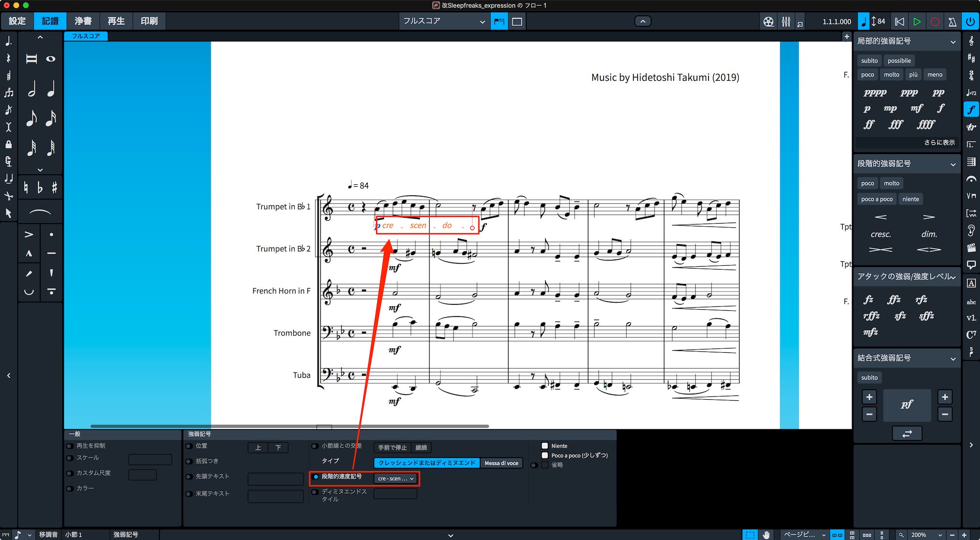Open the lyrics panel icon
This screenshot has height=540, width=980.
(x=971, y=302)
